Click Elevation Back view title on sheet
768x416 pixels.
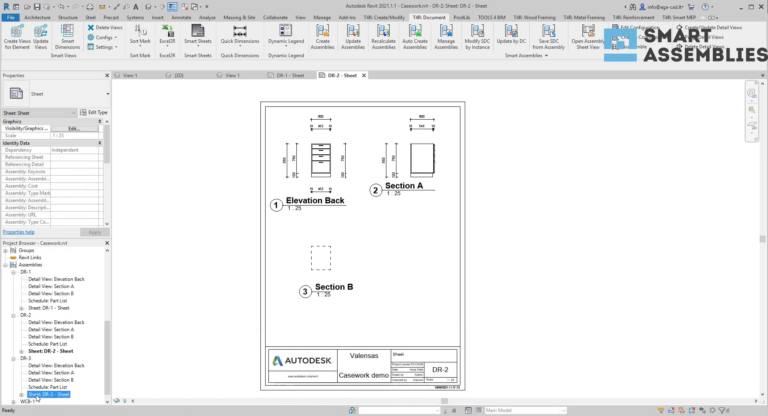pos(315,200)
